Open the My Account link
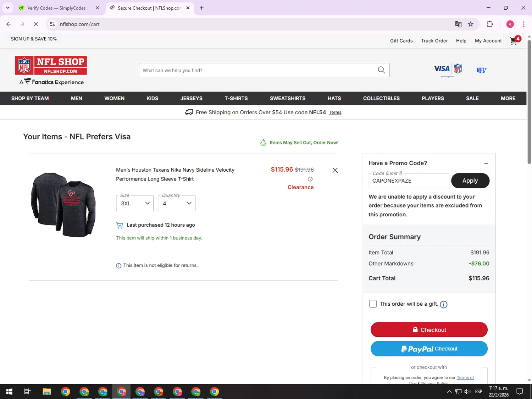Image resolution: width=532 pixels, height=399 pixels. (488, 41)
